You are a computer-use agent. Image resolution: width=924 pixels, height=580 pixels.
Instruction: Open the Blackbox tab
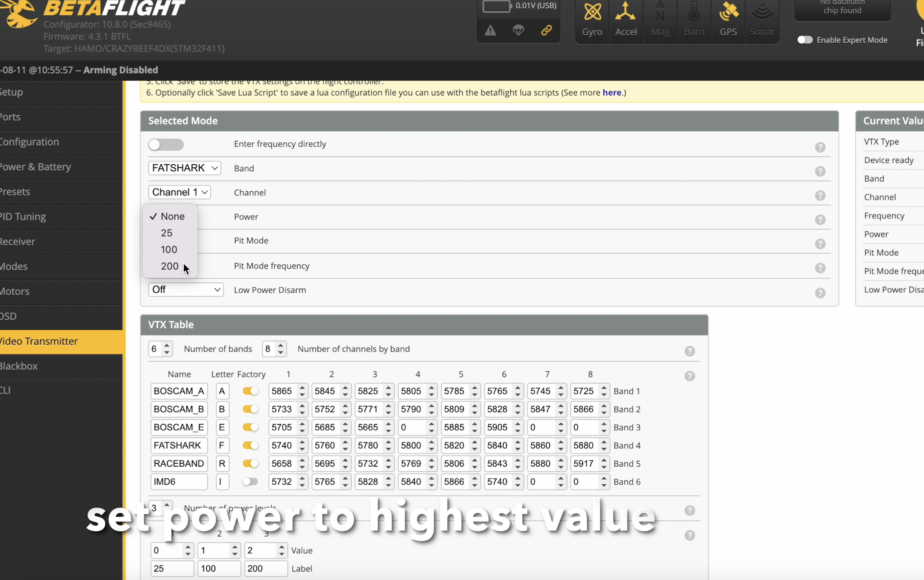pos(19,366)
